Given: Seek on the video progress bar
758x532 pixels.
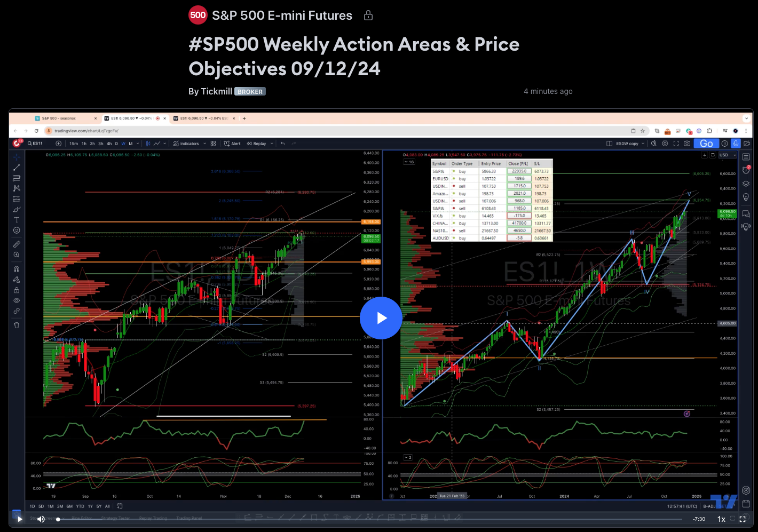Looking at the screenshot, I should (369, 519).
